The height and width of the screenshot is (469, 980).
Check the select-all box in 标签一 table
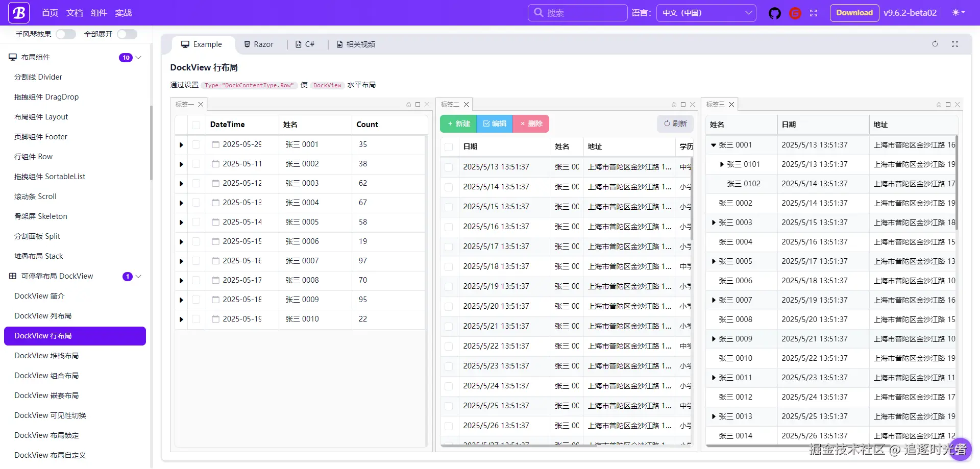pos(196,125)
